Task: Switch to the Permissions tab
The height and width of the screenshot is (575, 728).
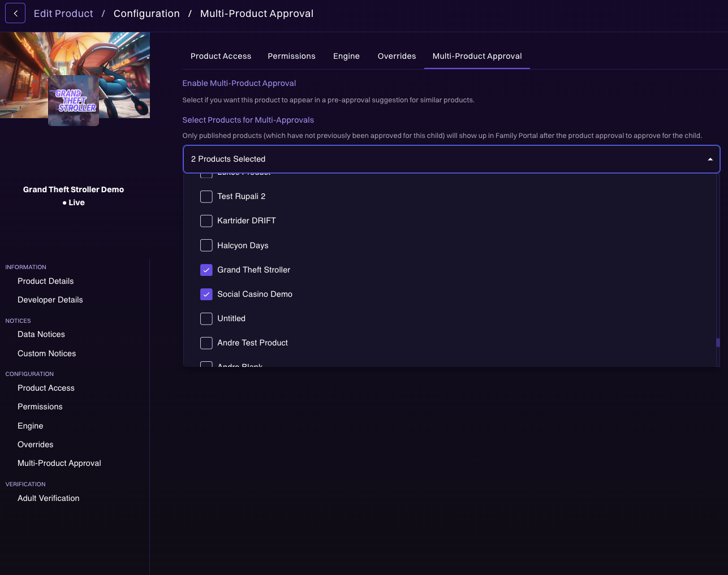Action: click(x=291, y=56)
